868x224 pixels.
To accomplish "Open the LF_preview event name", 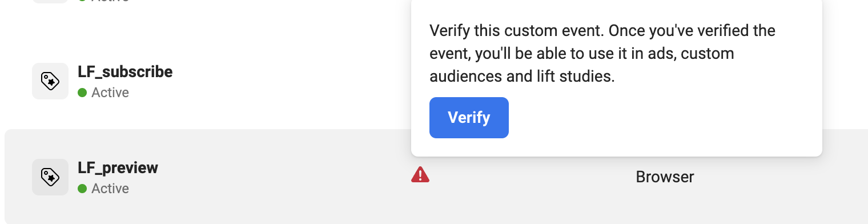I will 118,168.
